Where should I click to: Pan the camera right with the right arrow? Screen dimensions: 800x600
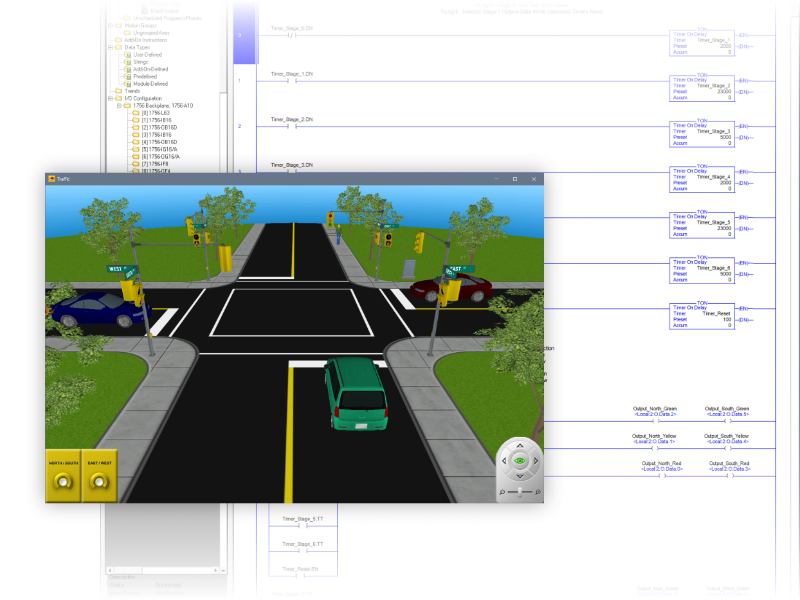pos(536,461)
